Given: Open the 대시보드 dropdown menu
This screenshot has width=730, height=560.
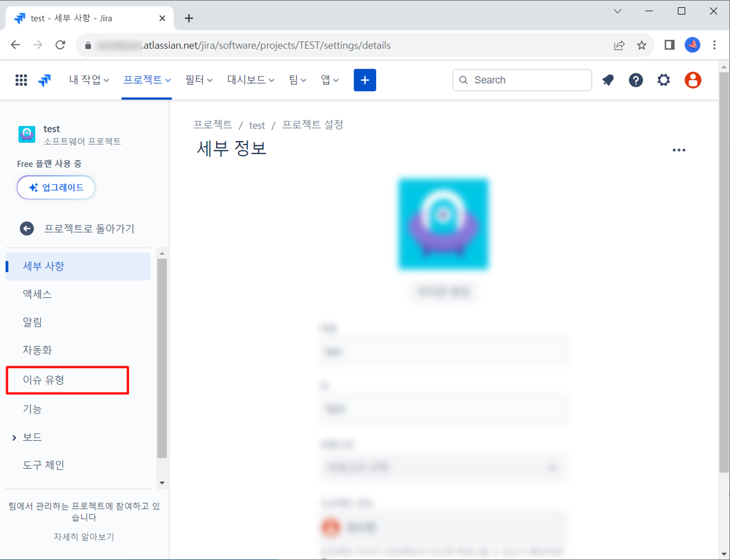Looking at the screenshot, I should coord(250,80).
